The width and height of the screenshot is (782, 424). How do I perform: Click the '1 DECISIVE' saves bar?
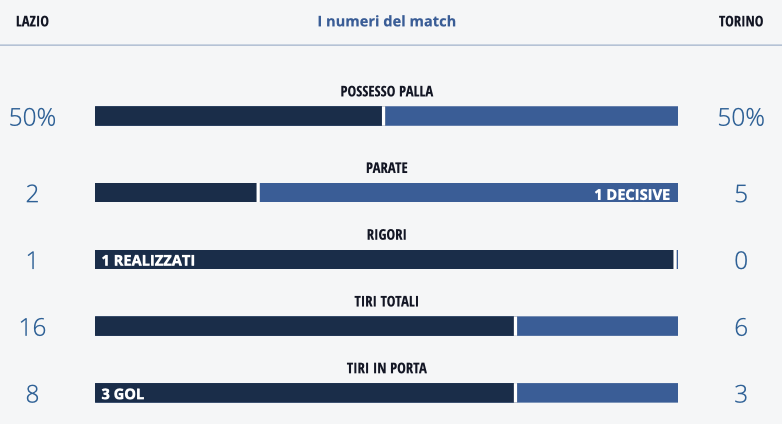(x=468, y=193)
